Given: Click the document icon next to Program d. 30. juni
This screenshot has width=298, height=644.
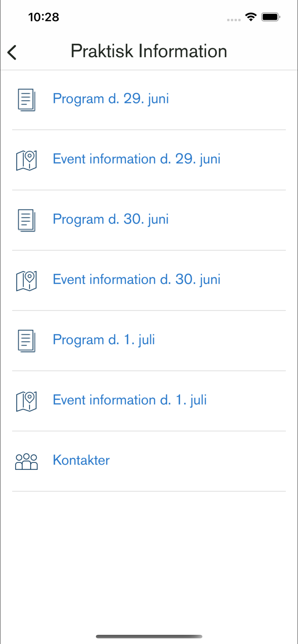Looking at the screenshot, I should click(x=26, y=220).
